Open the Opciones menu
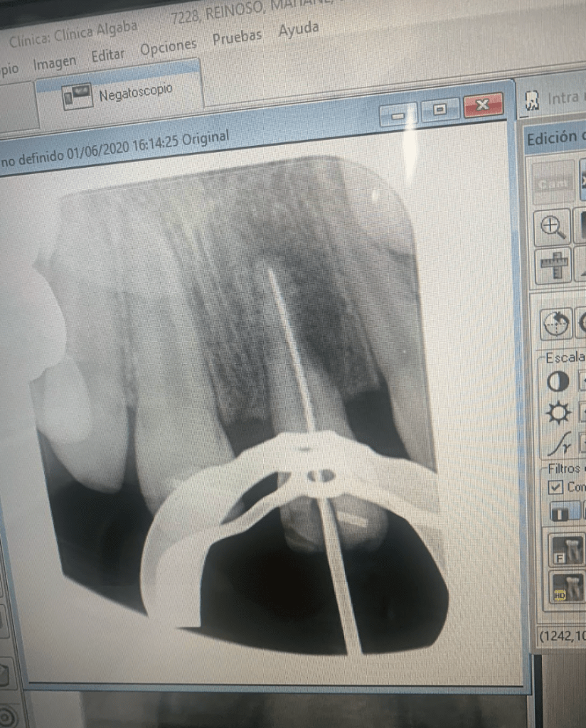586x728 pixels. [x=168, y=47]
